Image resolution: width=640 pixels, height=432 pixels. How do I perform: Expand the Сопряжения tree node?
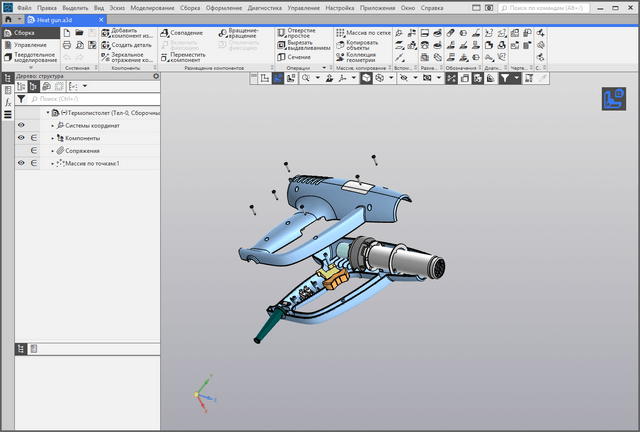pos(53,151)
